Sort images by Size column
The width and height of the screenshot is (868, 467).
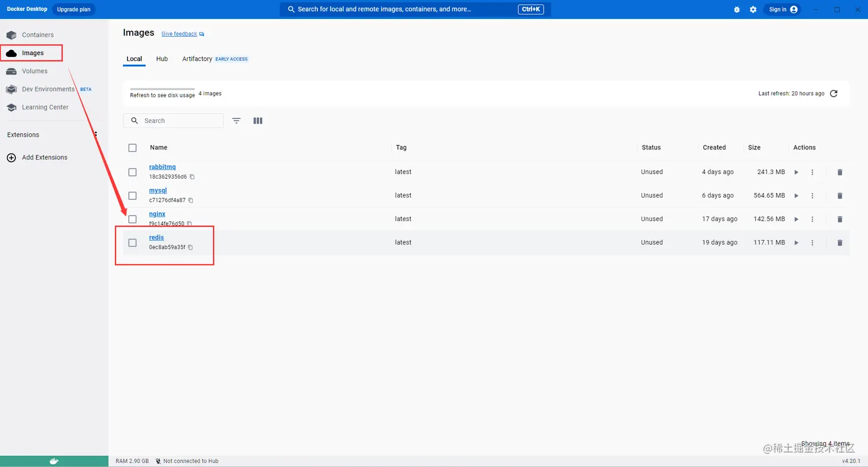(754, 148)
